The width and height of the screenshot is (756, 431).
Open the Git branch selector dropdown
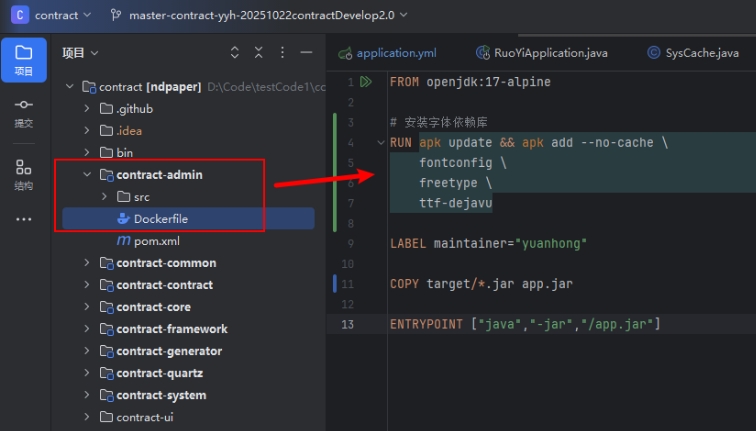coord(268,15)
